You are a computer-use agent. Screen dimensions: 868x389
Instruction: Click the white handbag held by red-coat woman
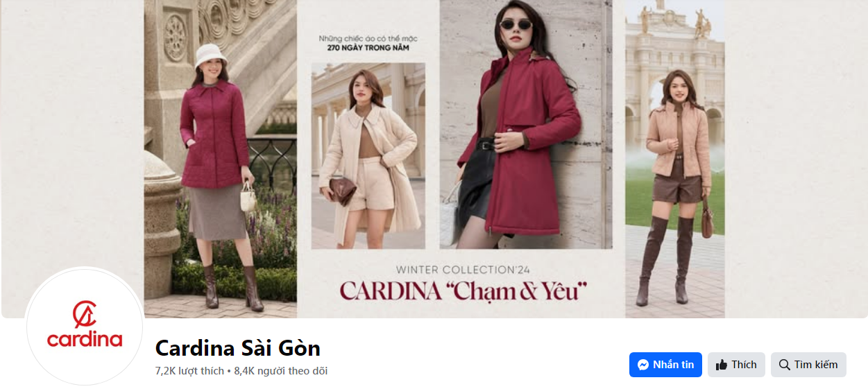coord(248,198)
